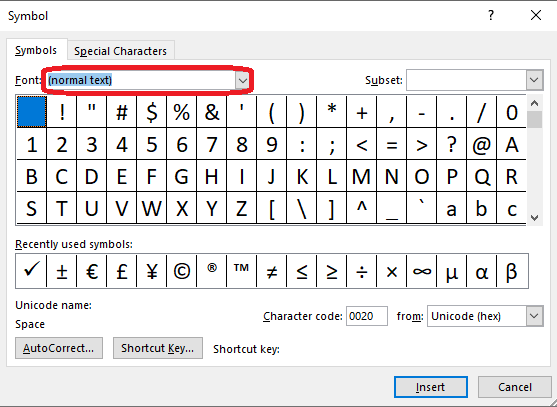Open the from Unicode (hex) dropdown
The height and width of the screenshot is (407, 557).
coord(534,316)
